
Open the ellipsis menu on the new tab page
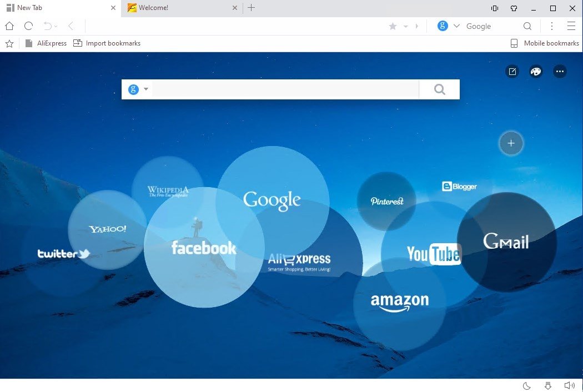tap(560, 71)
